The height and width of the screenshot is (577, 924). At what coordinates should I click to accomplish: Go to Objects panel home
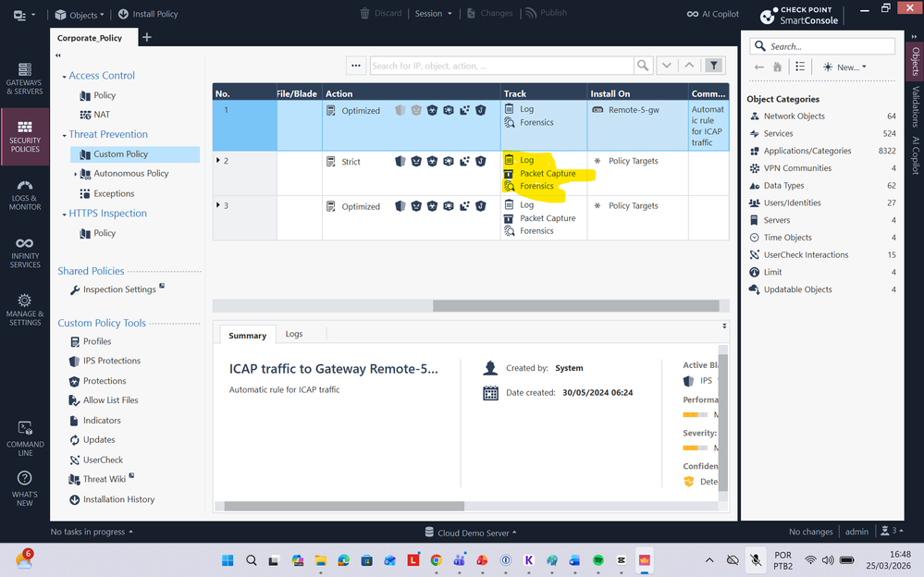(x=777, y=68)
